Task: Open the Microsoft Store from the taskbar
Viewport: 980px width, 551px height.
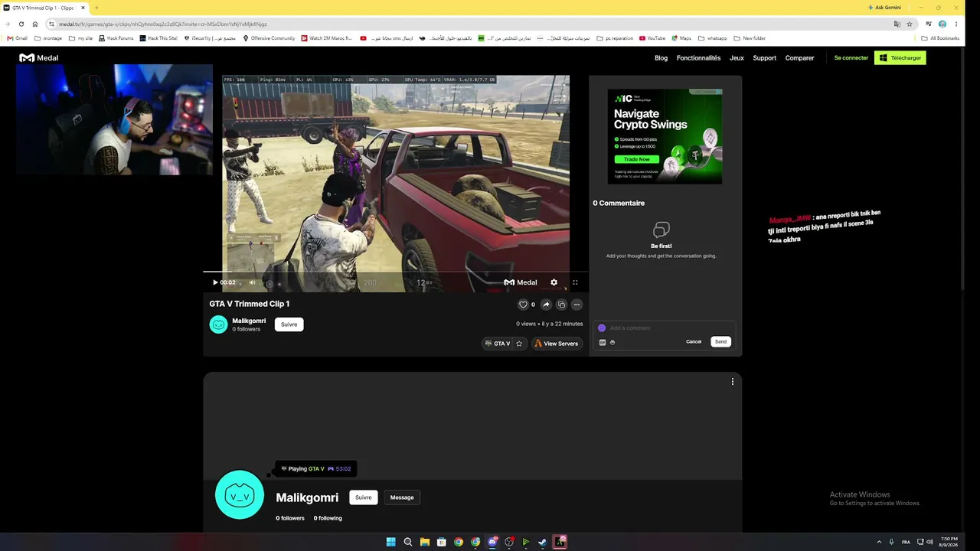Action: coord(442,542)
